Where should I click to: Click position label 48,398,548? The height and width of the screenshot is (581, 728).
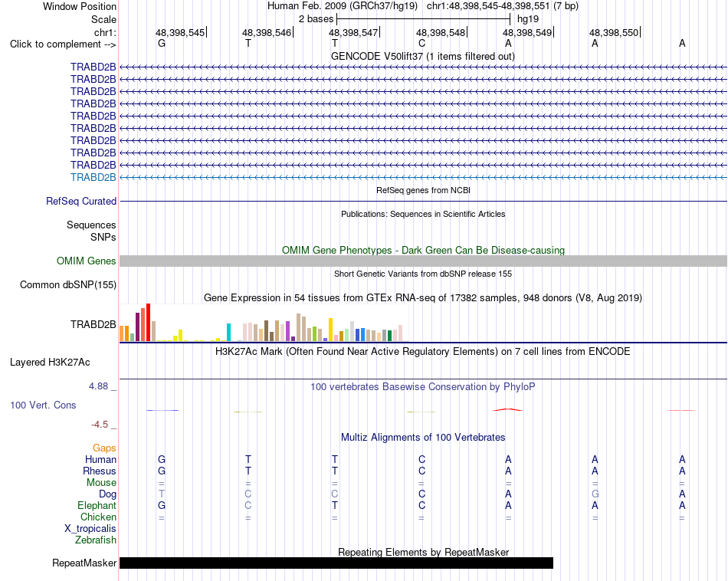440,32
